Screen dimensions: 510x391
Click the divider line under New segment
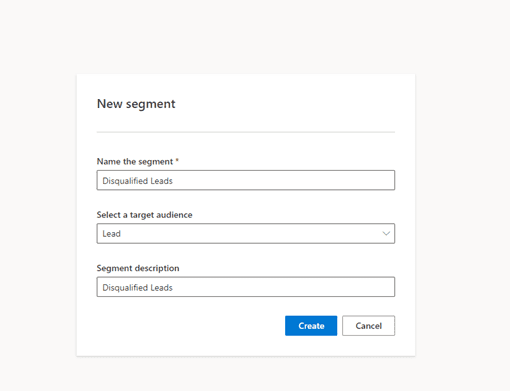[246, 132]
